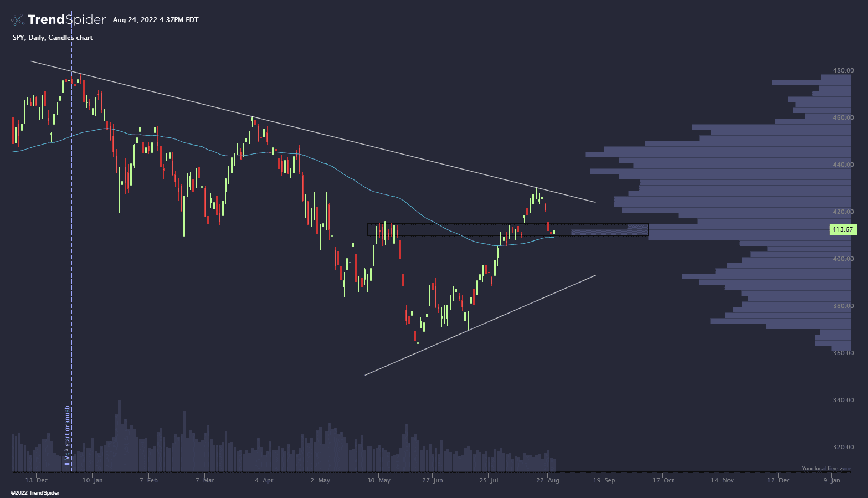
Task: Click the SPY, Daily, Candles chart title
Action: [x=53, y=38]
